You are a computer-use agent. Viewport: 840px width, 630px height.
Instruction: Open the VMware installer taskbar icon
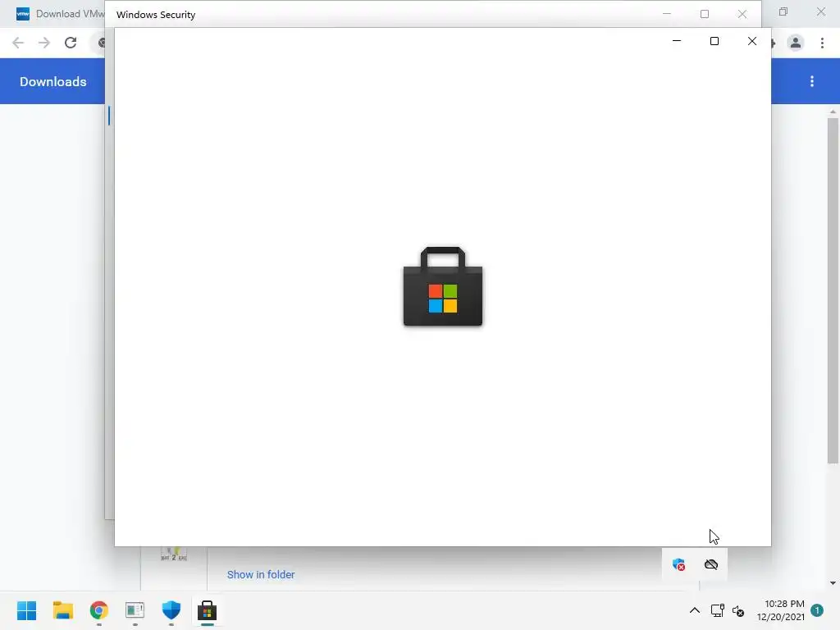(x=135, y=610)
